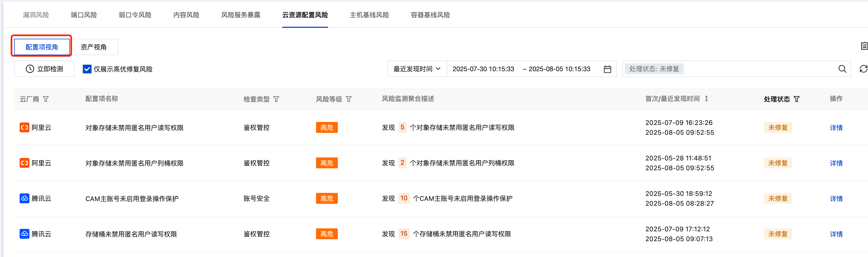Filter by 风险等级 column funnel icon
The image size is (868, 257).
point(349,99)
